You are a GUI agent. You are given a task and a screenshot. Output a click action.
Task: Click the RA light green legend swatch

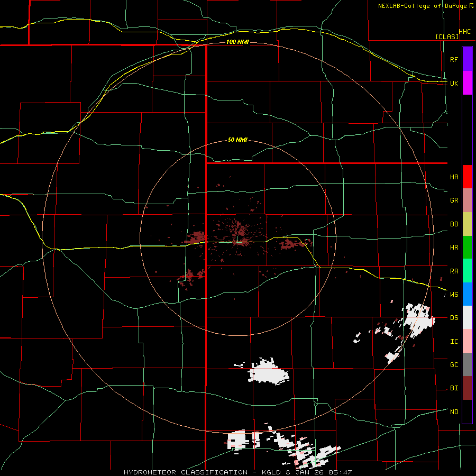pyautogui.click(x=467, y=271)
